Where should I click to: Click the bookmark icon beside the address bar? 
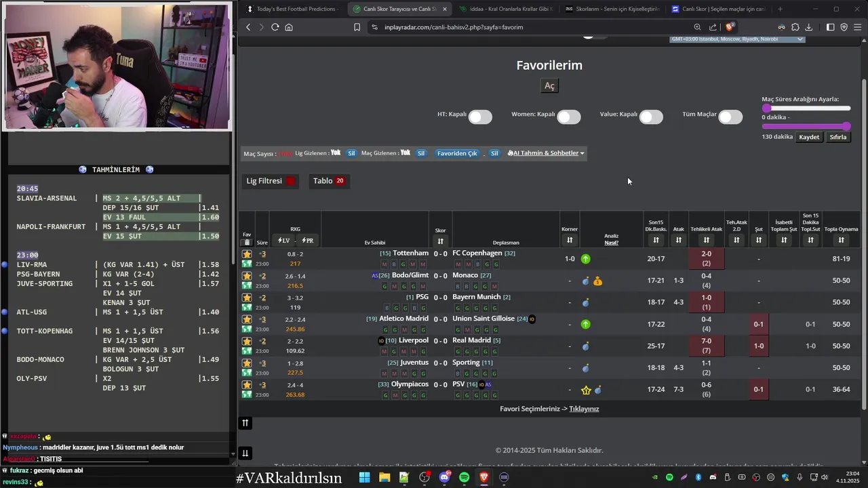pyautogui.click(x=357, y=27)
